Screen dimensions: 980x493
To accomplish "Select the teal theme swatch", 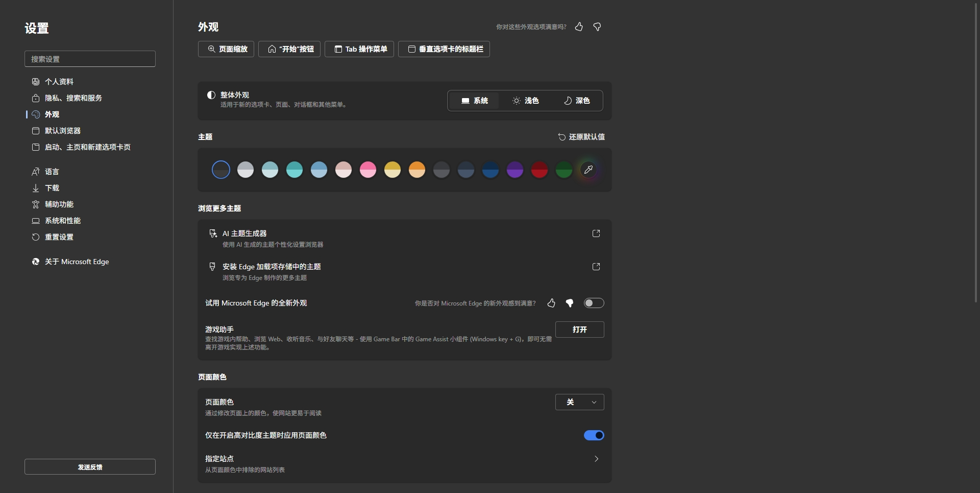I will coord(295,170).
